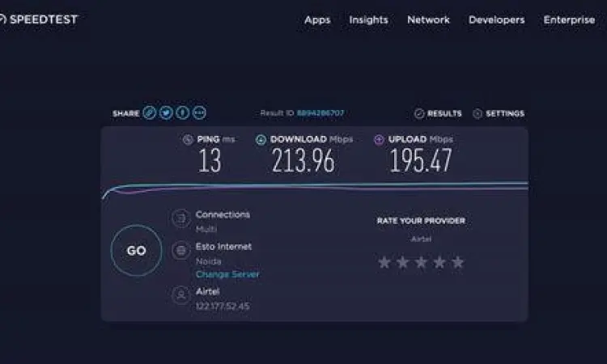Screen dimensions: 607x364
Task: Click the SETTINGS gear icon
Action: tap(478, 113)
